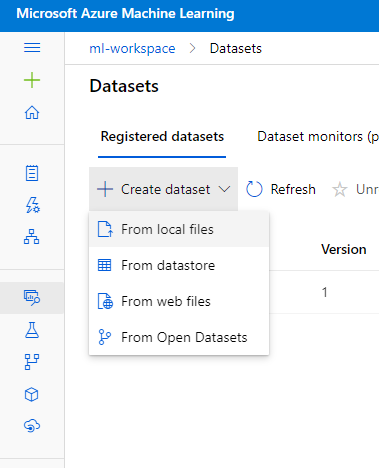Click the star icon beside Unr
This screenshot has height=468, width=379.
tap(340, 190)
